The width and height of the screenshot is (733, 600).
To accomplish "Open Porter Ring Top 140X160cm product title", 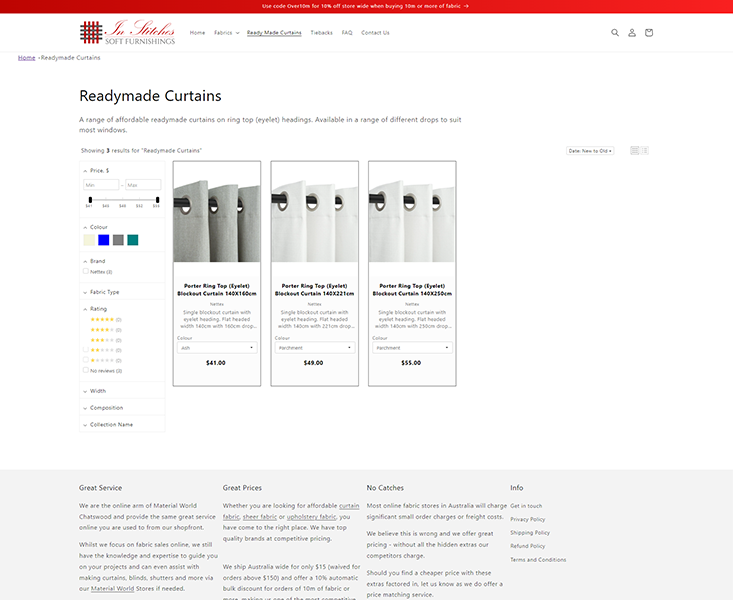I will [x=217, y=289].
